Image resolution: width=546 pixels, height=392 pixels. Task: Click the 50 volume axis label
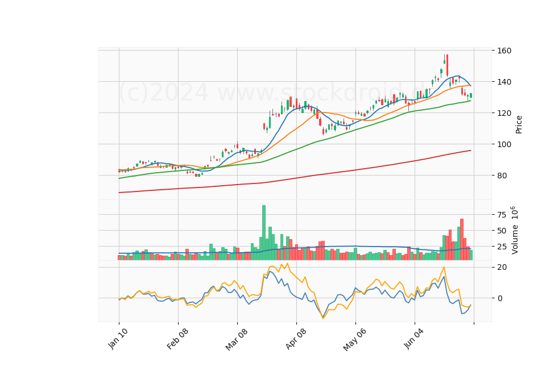coord(502,231)
